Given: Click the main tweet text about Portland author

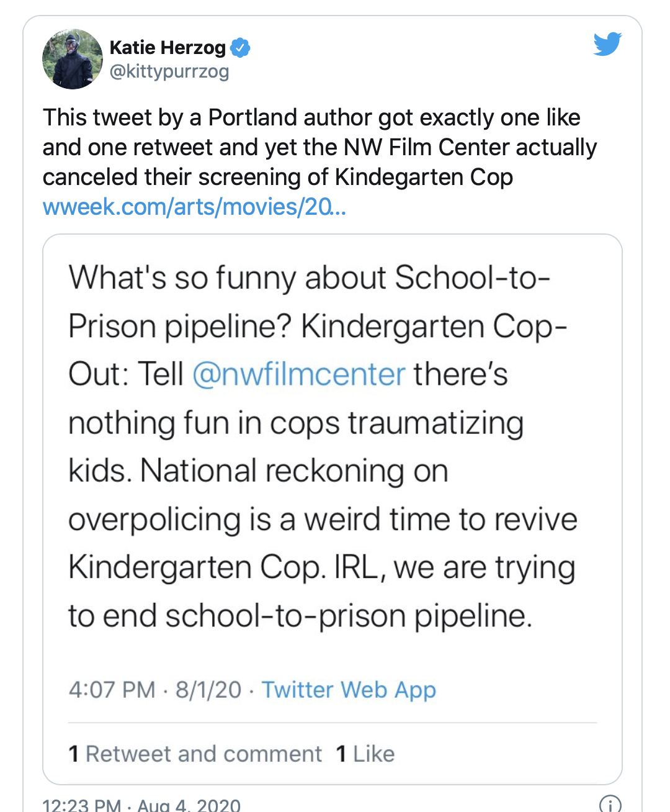Looking at the screenshot, I should (319, 147).
